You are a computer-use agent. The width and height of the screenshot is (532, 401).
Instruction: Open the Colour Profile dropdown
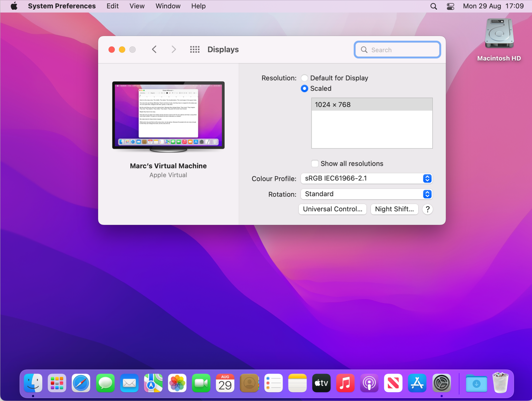[x=366, y=178]
